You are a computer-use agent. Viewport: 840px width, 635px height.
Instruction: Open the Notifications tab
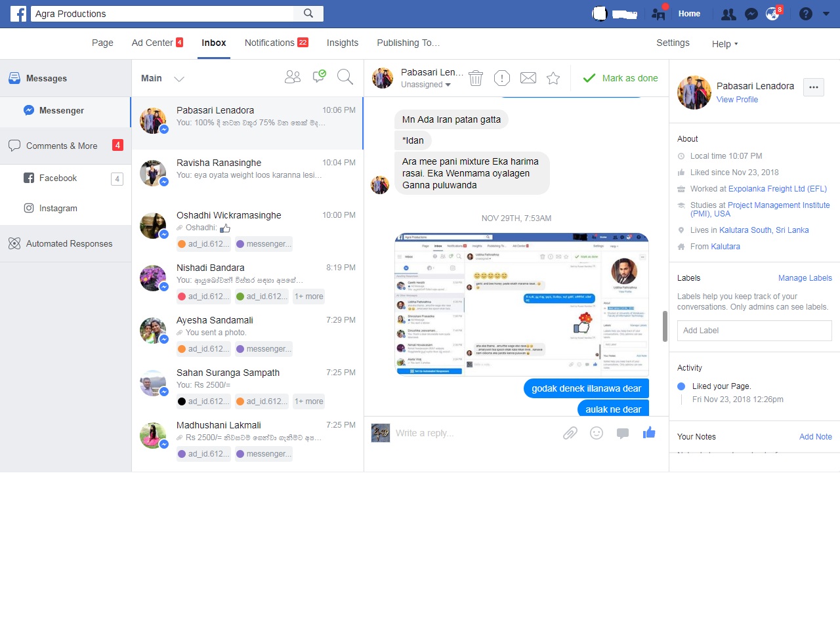(x=276, y=43)
